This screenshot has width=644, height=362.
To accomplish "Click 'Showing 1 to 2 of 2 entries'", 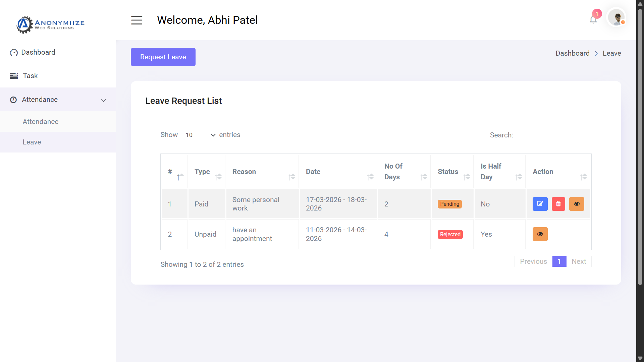I will coord(202,264).
